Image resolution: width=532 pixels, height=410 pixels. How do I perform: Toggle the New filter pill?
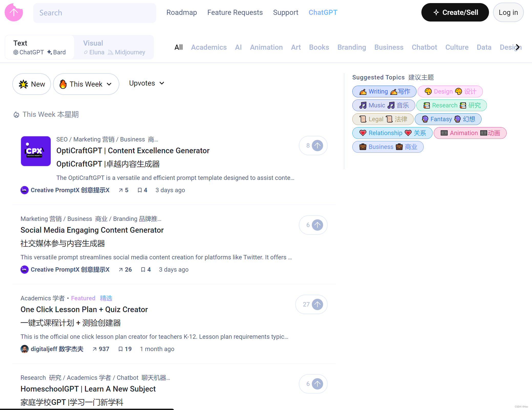point(32,84)
